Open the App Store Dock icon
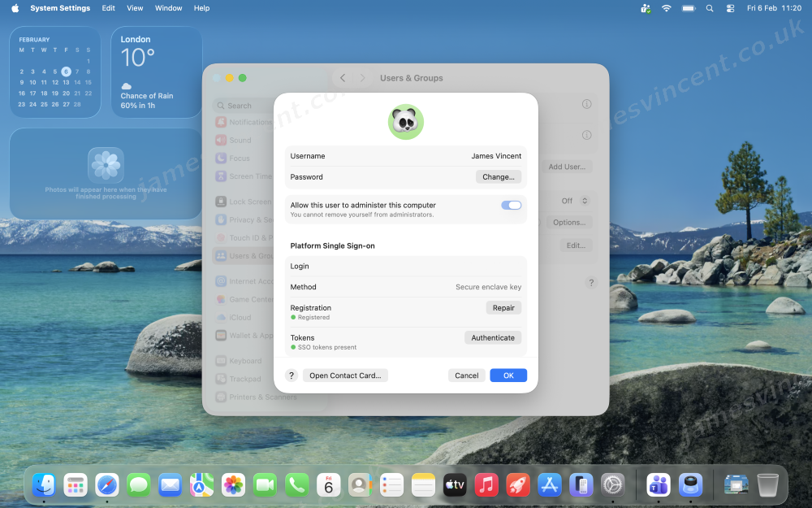 point(550,485)
